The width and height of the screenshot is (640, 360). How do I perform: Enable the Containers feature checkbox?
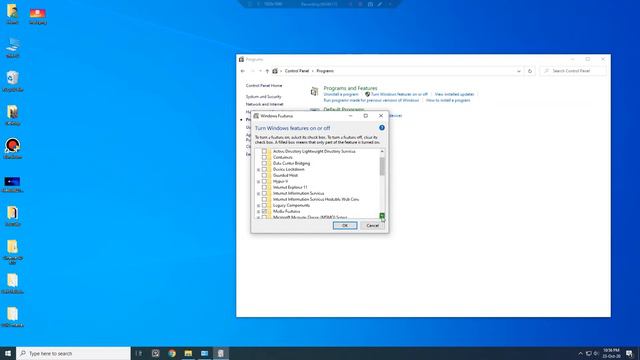[x=264, y=158]
